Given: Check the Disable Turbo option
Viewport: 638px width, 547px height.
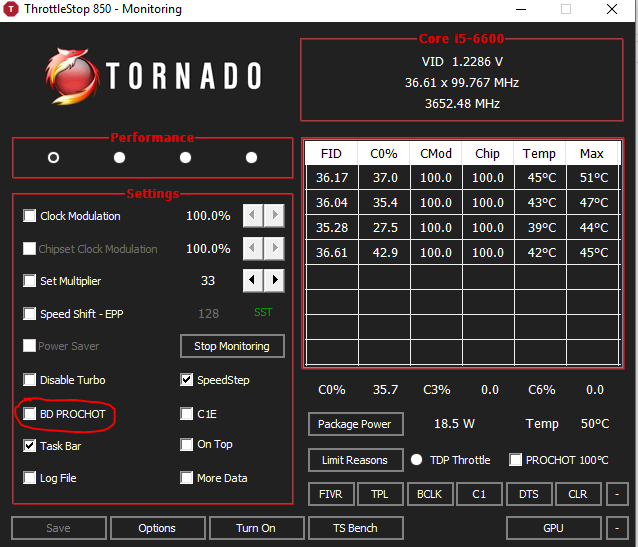Looking at the screenshot, I should 29,380.
